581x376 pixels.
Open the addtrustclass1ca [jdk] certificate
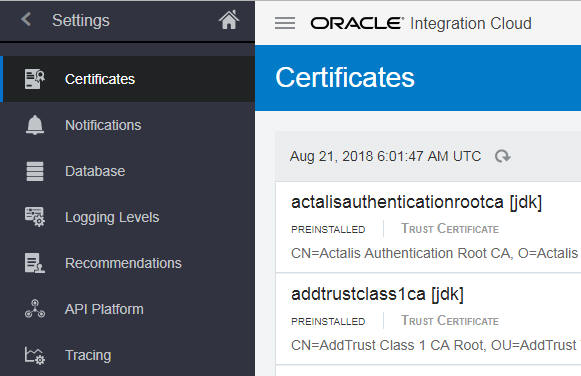(377, 294)
